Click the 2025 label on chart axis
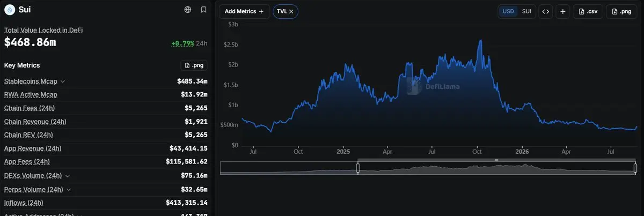Image resolution: width=644 pixels, height=216 pixels. point(342,152)
